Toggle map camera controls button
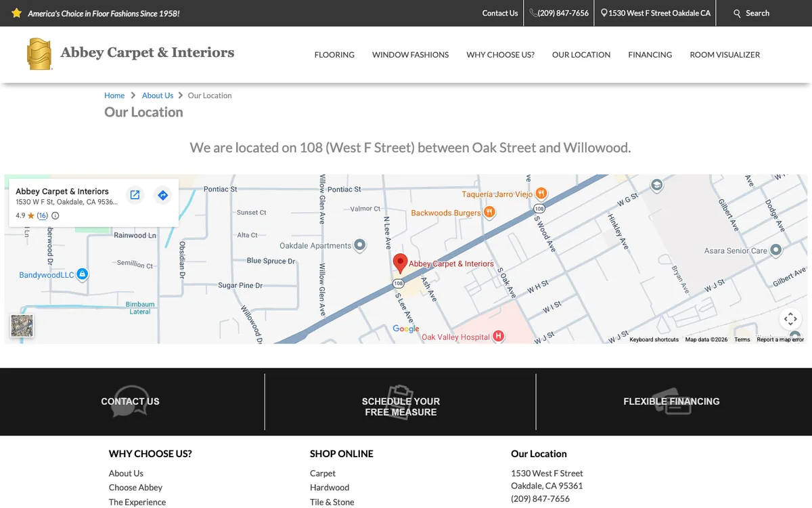812x508 pixels. [x=790, y=319]
